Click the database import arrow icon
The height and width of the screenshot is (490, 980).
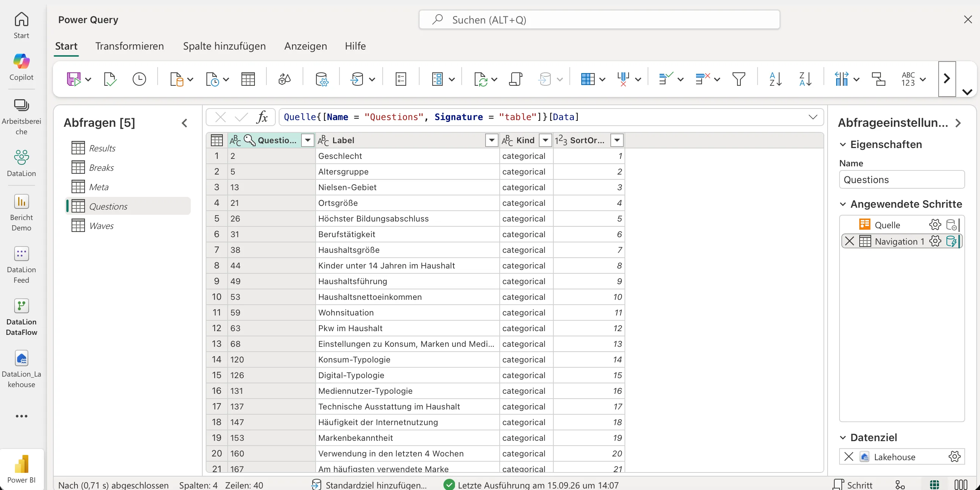coord(357,79)
